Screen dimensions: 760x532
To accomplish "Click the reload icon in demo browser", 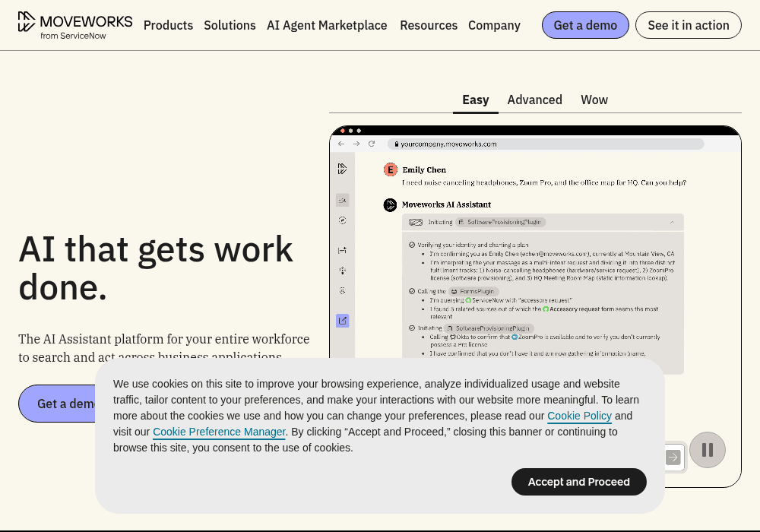I will (x=372, y=144).
